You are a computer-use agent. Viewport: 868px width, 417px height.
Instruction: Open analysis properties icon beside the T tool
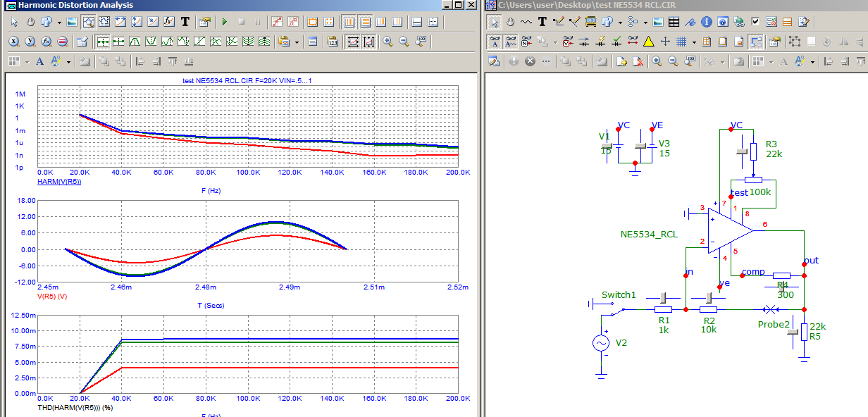tap(205, 21)
